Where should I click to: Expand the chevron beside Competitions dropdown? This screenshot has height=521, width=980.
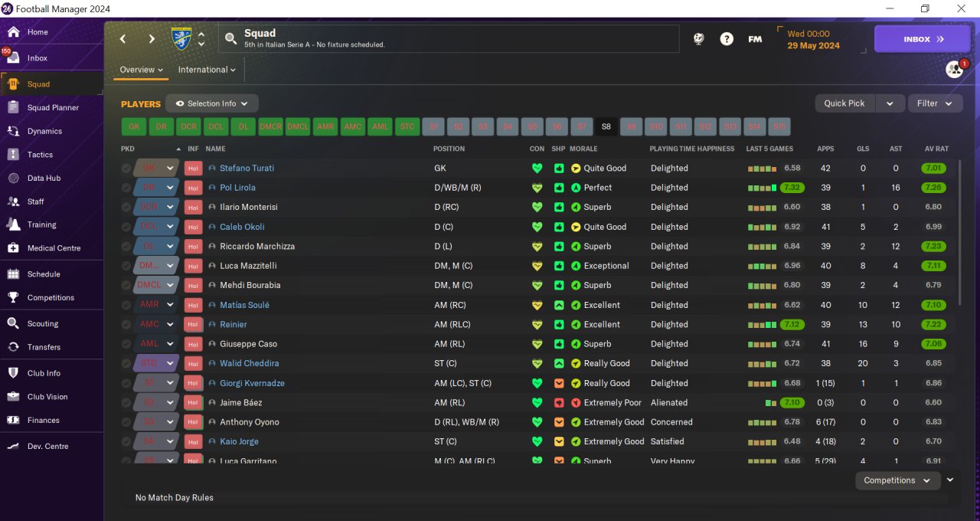950,480
